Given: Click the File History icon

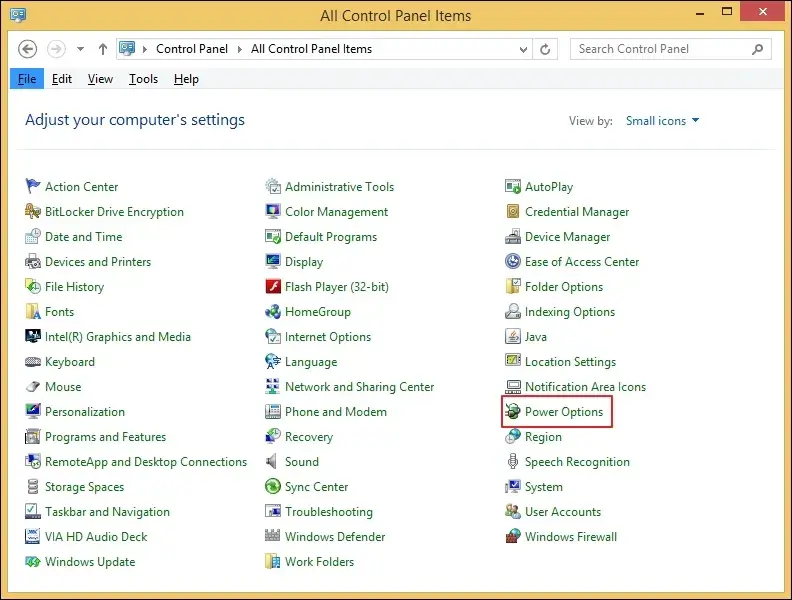Looking at the screenshot, I should point(33,286).
